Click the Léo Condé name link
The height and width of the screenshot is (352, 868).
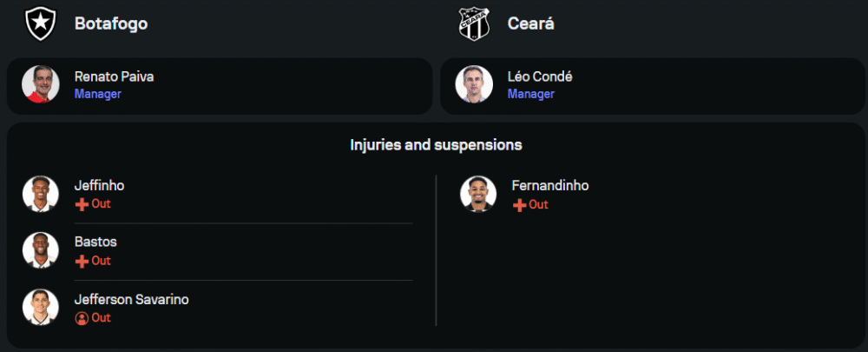(x=540, y=77)
